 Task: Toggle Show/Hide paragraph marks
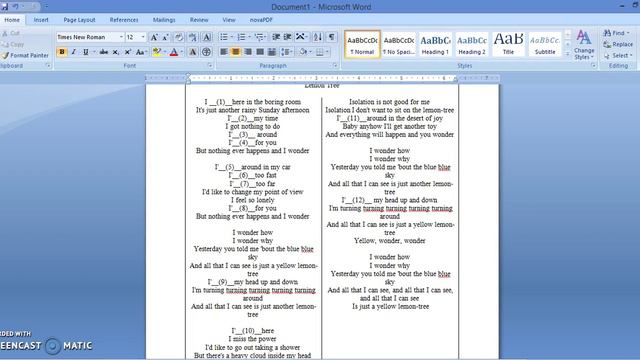332,37
